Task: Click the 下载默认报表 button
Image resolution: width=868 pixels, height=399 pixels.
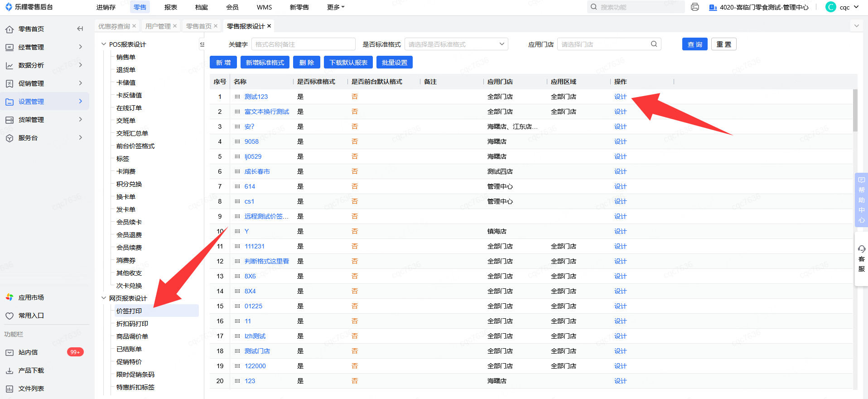Action: [348, 63]
